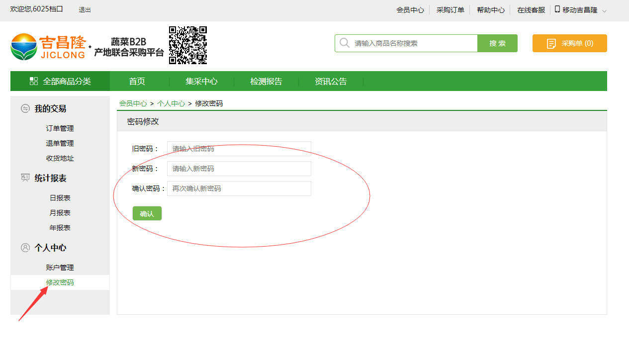Click the 我的交易 section icon

[25, 108]
